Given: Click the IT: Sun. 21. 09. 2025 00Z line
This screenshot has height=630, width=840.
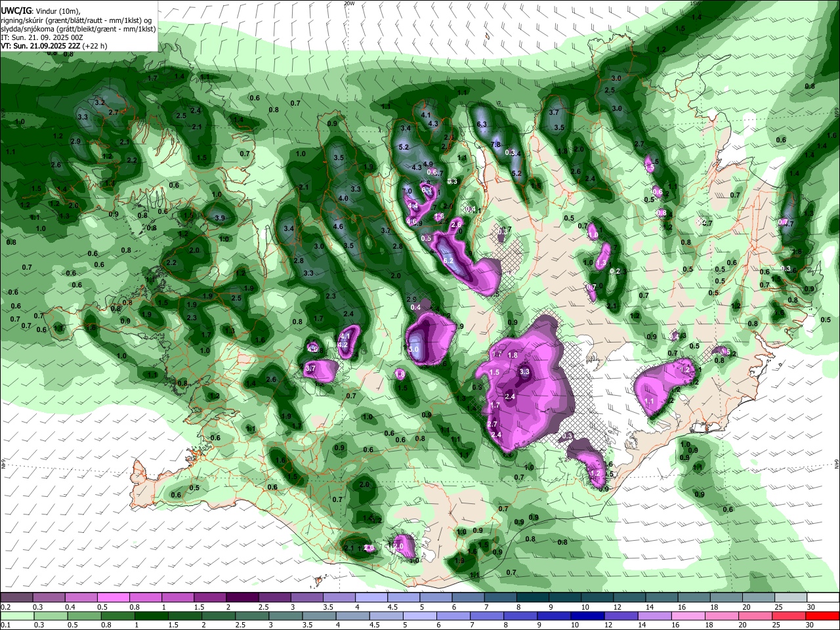Looking at the screenshot, I should pos(42,37).
